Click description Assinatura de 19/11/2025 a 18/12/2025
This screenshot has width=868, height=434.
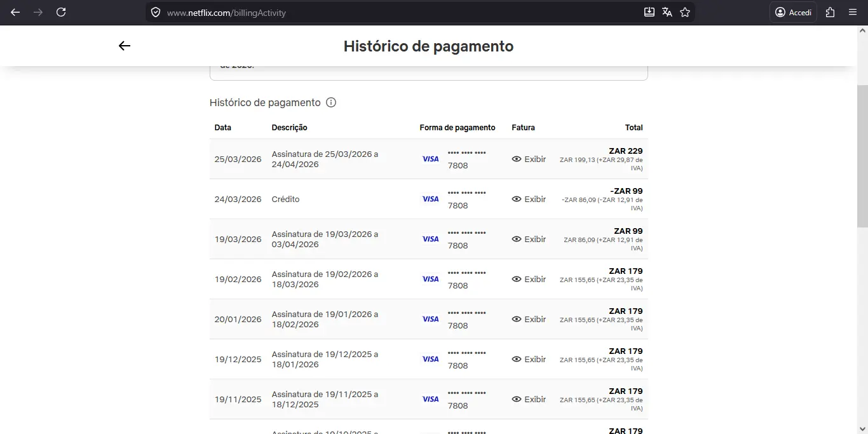tap(325, 399)
